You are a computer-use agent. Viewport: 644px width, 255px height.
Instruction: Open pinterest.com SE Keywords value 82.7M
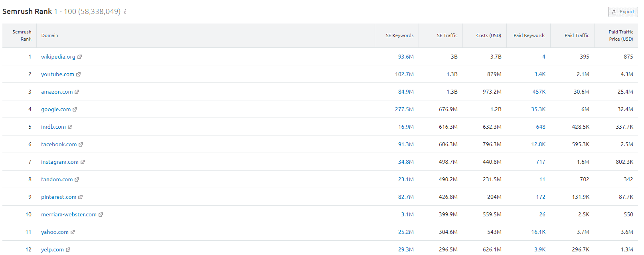point(406,197)
